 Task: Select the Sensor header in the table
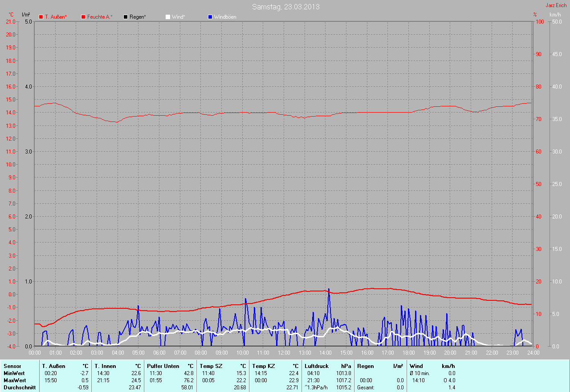(12, 366)
